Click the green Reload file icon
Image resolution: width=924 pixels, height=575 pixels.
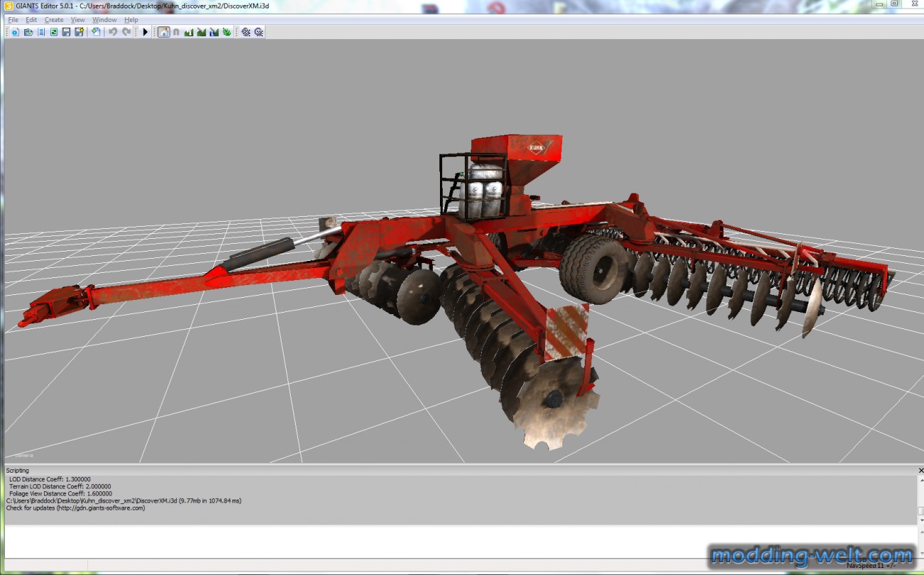[x=53, y=32]
